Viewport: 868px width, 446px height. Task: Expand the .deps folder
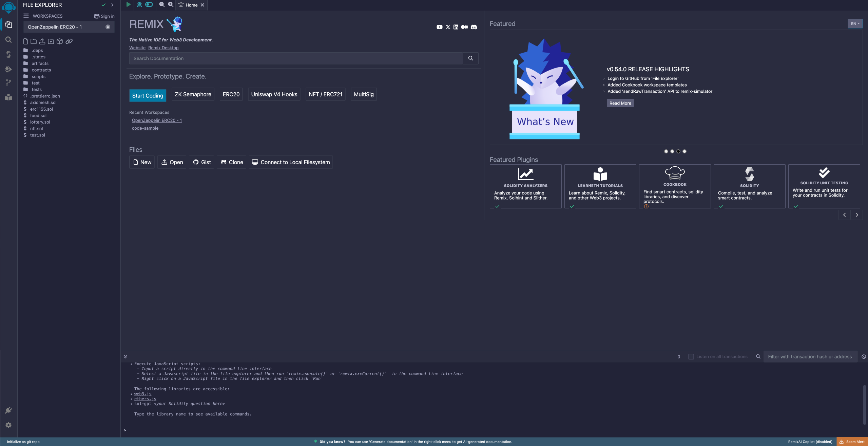[x=37, y=51]
